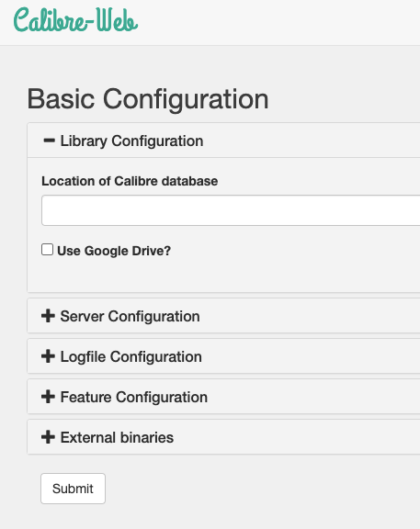Expand the Feature Configuration section

pos(133,398)
